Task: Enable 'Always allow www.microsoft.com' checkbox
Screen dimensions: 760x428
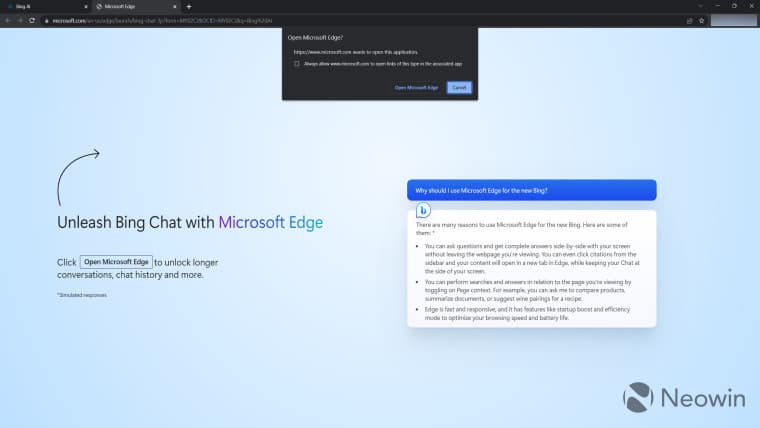Action: tap(297, 63)
